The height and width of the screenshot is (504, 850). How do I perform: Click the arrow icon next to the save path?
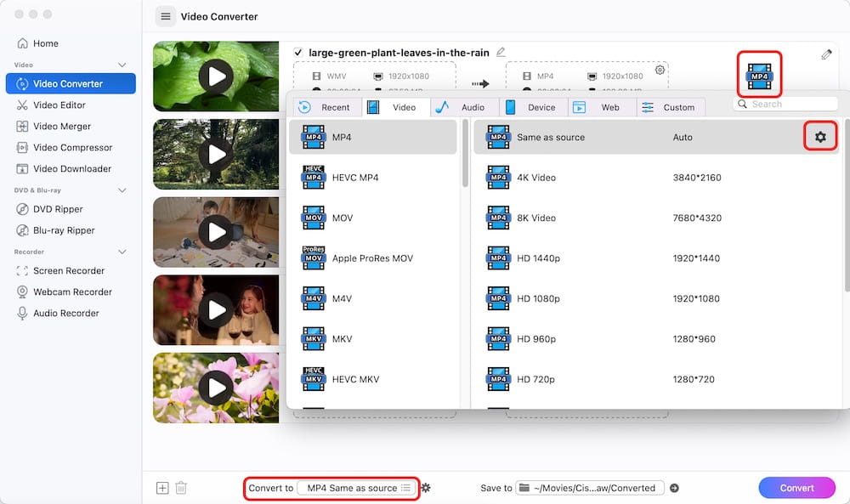click(674, 488)
